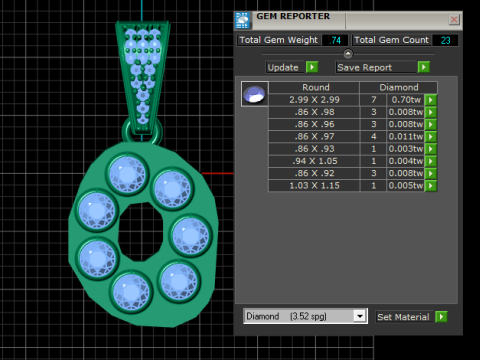This screenshot has width=480, height=360.
Task: Click the Total Gem Weight label
Action: pyautogui.click(x=279, y=40)
